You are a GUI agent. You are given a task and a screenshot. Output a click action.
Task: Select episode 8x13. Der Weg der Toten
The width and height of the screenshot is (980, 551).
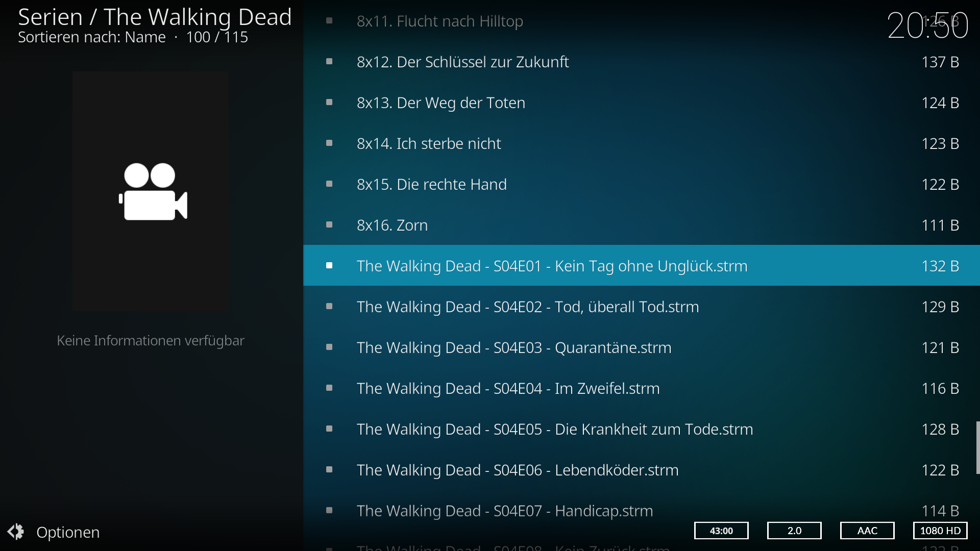click(x=641, y=103)
